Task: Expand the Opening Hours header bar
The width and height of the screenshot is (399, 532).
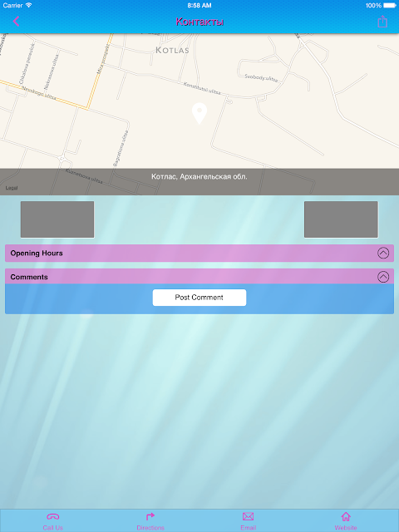Action: [199, 253]
